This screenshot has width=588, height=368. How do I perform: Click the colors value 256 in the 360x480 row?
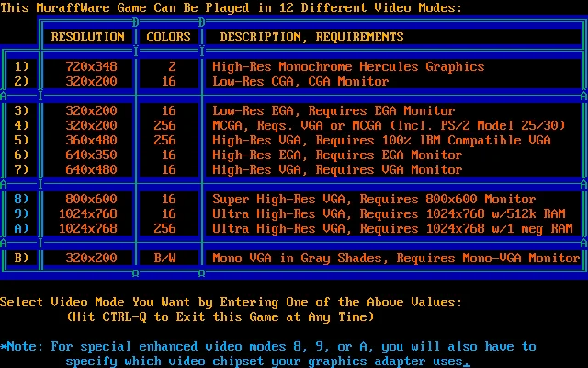click(165, 140)
